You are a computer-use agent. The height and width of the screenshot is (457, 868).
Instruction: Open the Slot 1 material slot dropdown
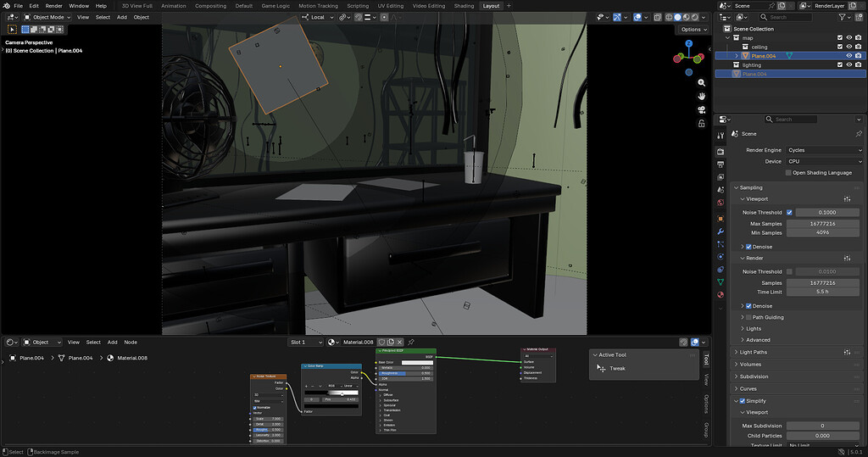click(305, 343)
